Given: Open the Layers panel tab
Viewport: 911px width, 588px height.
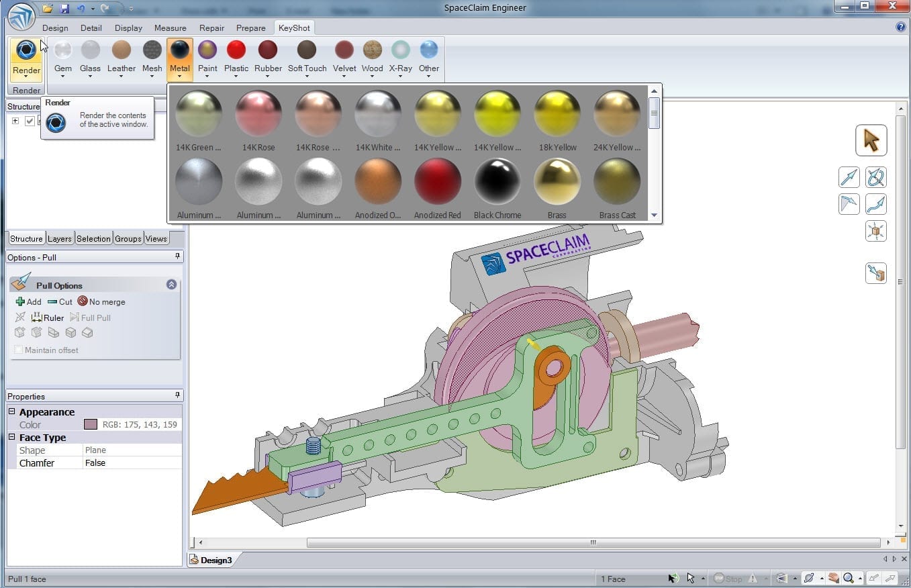Looking at the screenshot, I should coord(60,238).
